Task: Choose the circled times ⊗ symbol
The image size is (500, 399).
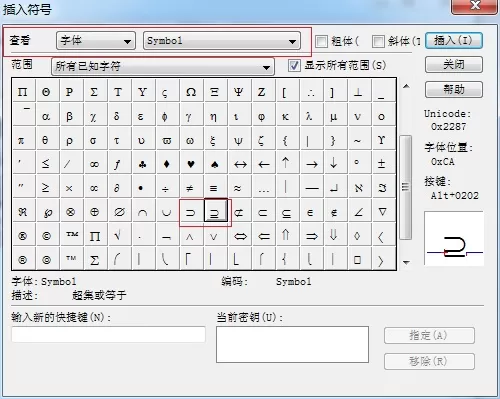Action: (x=71, y=212)
